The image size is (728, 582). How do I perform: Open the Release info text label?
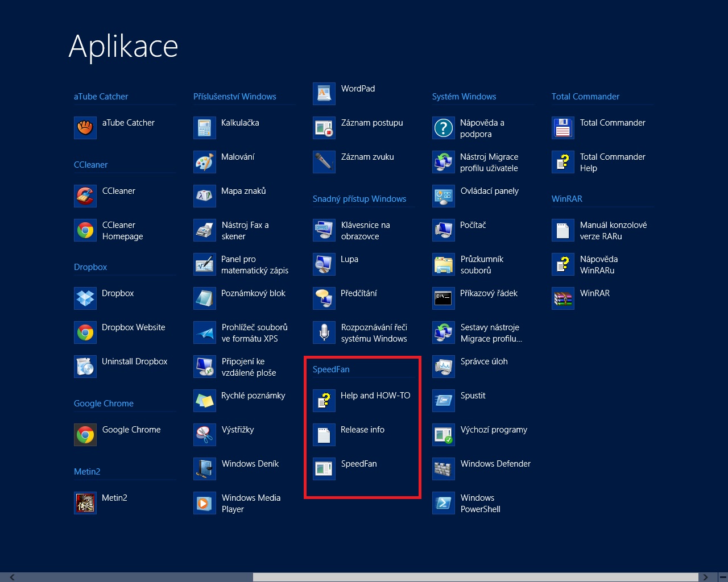coord(362,430)
